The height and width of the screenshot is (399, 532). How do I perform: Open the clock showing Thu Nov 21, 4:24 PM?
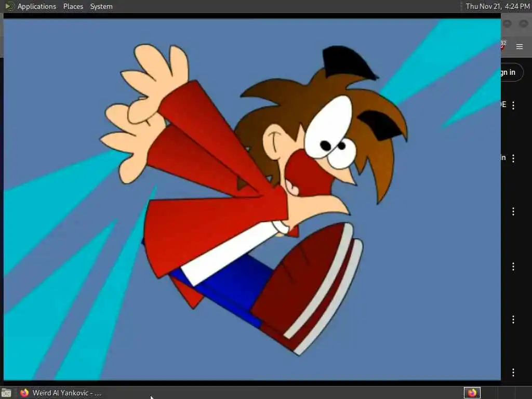497,6
